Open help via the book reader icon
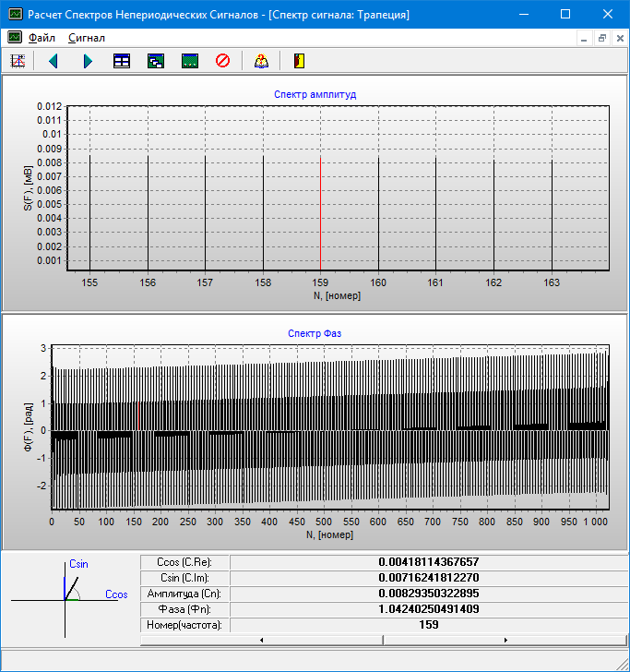The image size is (630, 672). pyautogui.click(x=261, y=61)
